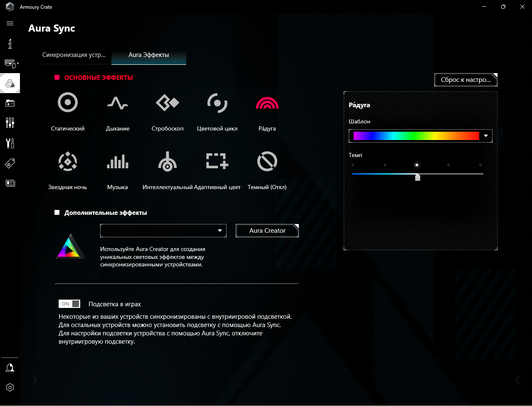Viewport: 532px width, 406px height.
Task: Open the hamburger navigation menu
Action: coord(10,23)
